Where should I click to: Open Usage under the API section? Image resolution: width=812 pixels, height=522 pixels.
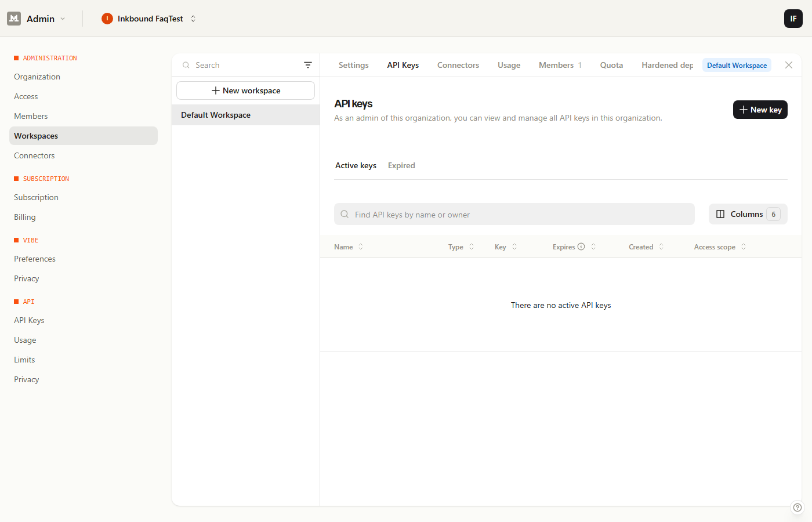(25, 340)
